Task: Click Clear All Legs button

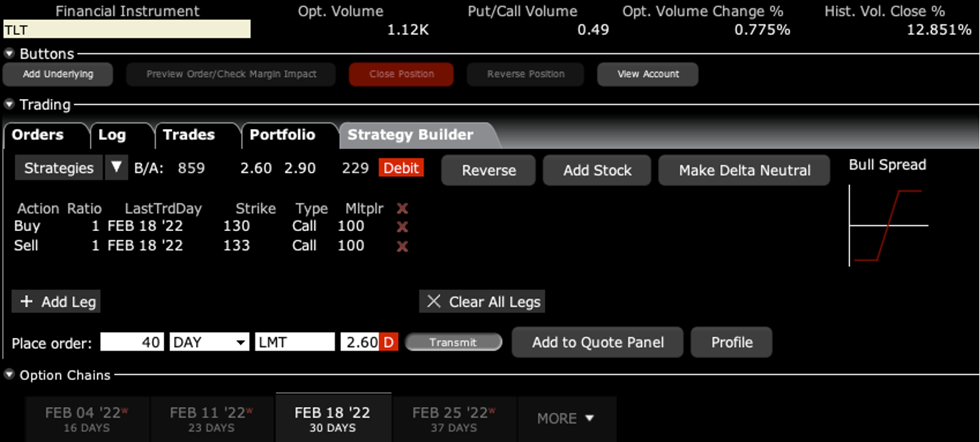Action: click(483, 302)
